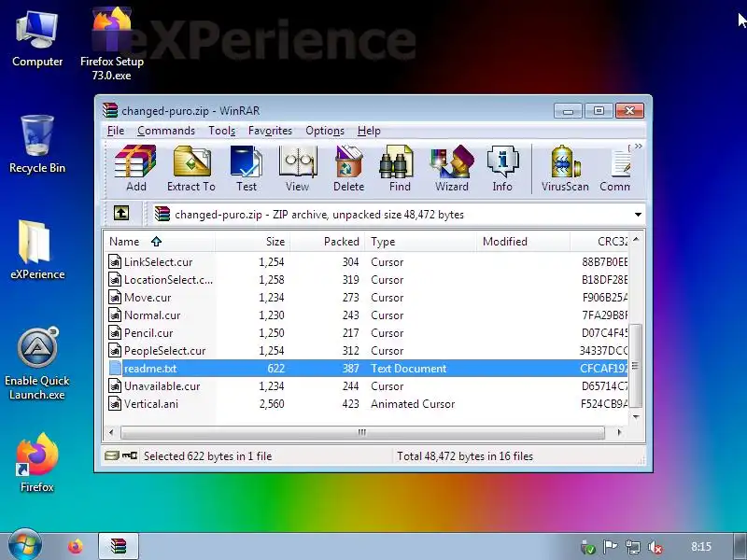This screenshot has height=560, width=747.
Task: Select Enable Quick Launch.exe icon
Action: 37,364
